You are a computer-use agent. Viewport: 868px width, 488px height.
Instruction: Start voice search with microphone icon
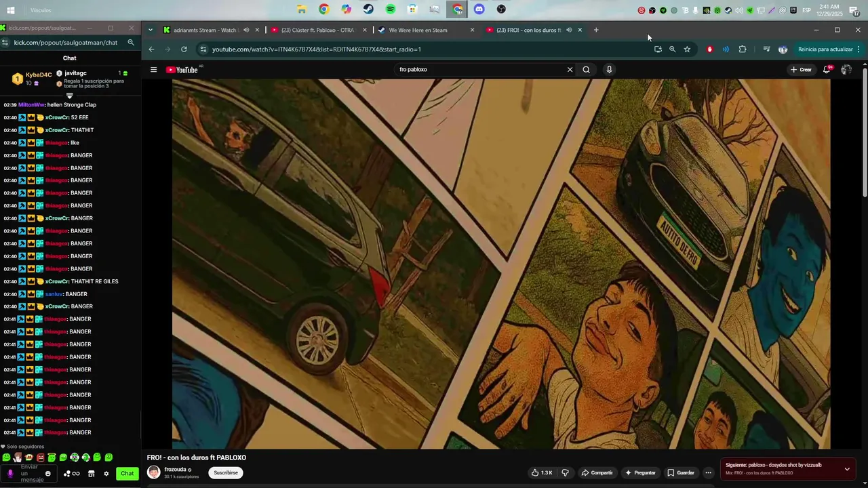(x=609, y=69)
